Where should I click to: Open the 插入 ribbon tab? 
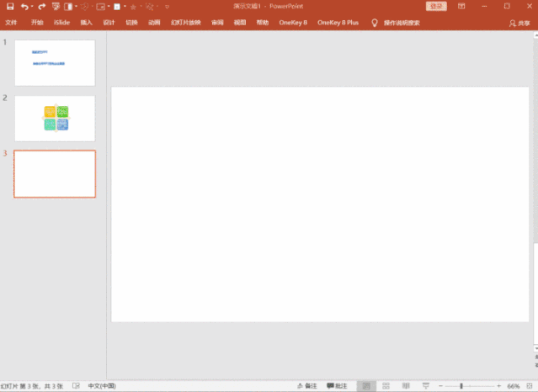87,23
